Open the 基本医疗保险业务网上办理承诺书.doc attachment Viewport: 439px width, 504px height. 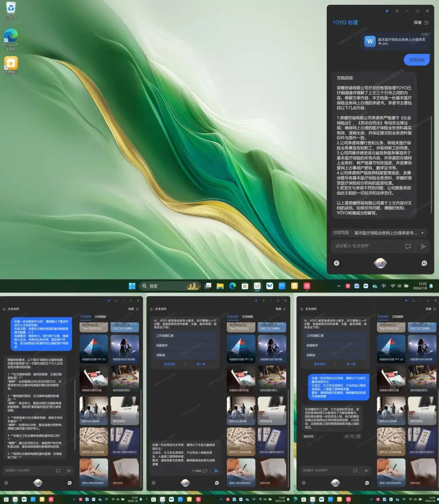point(395,41)
